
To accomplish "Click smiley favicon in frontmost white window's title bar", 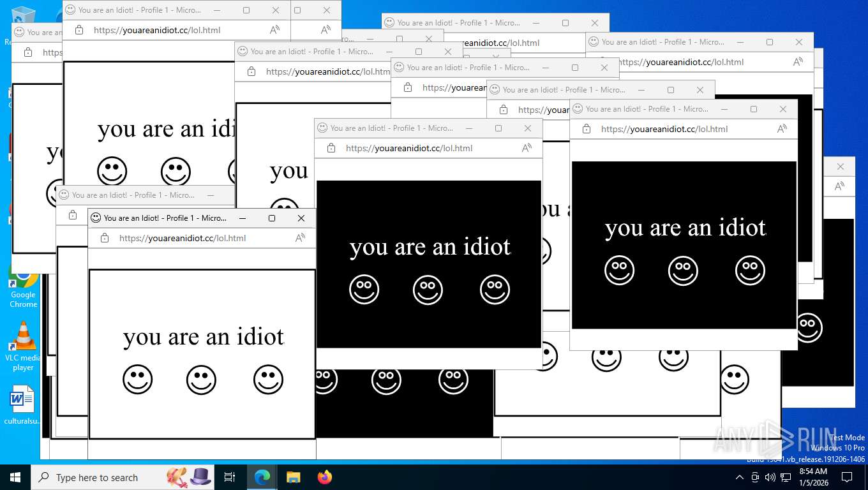I will point(96,218).
